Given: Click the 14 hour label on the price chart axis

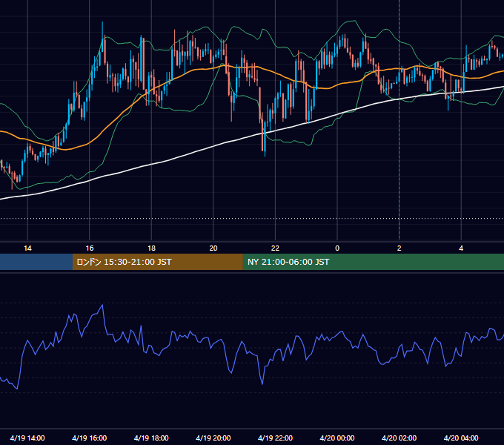Looking at the screenshot, I should [x=27, y=248].
